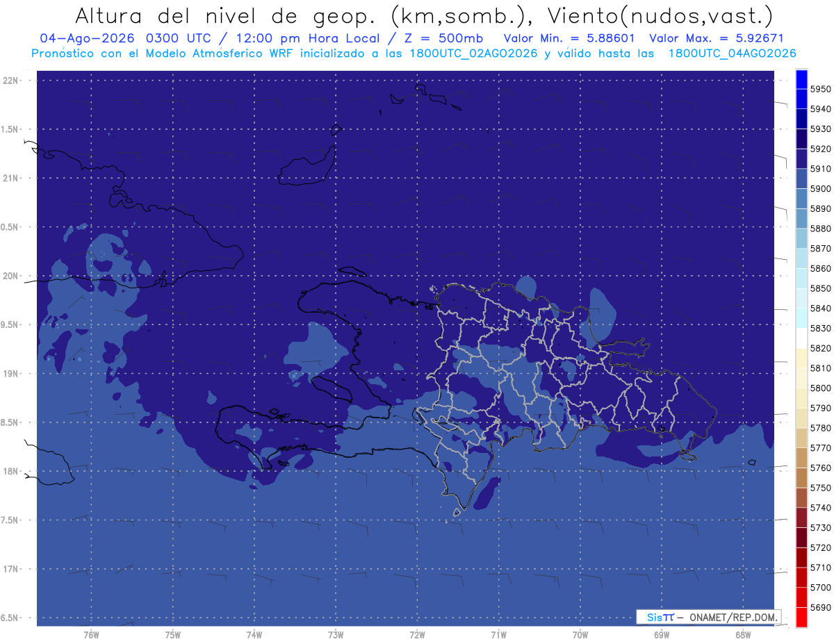Click the "5950" color bar label
Screen dimensions: 834x644
[x=820, y=89]
